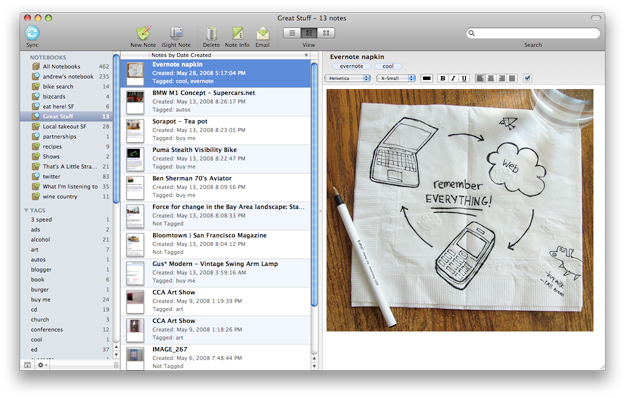625x398 pixels.
Task: Create a New Note from the toolbar
Action: pos(143,34)
